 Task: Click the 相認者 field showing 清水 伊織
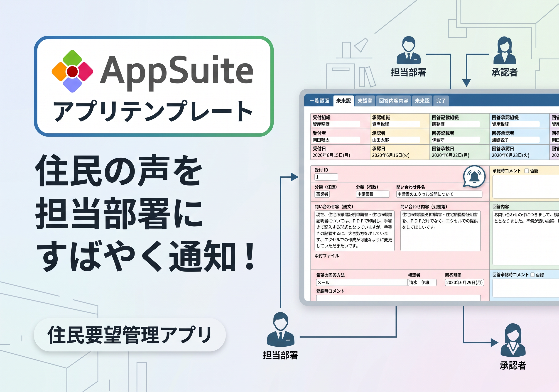pos(422,282)
